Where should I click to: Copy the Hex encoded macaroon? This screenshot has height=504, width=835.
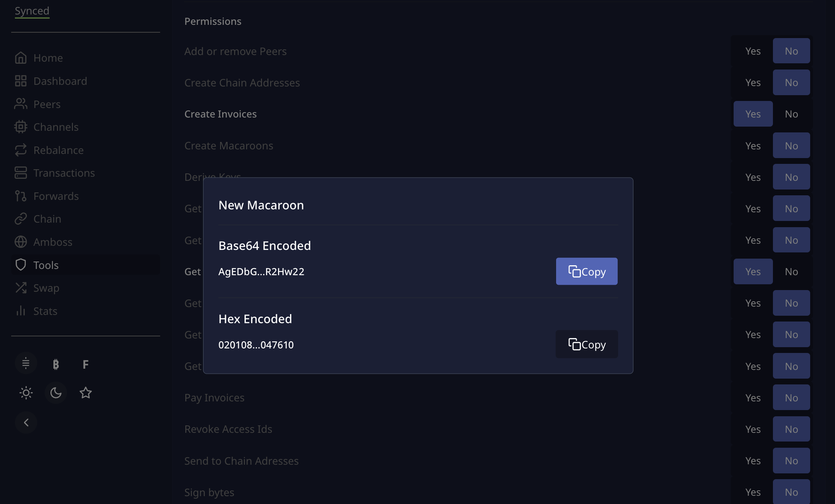(x=587, y=344)
